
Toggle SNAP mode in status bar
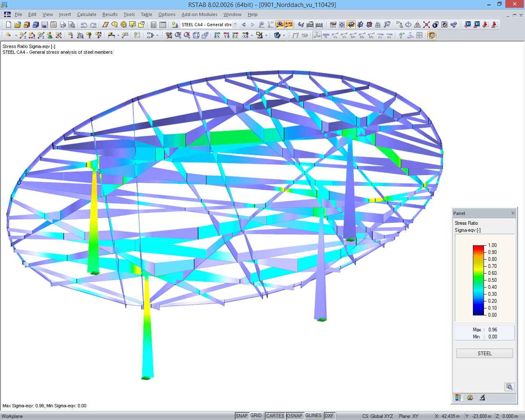point(242,416)
